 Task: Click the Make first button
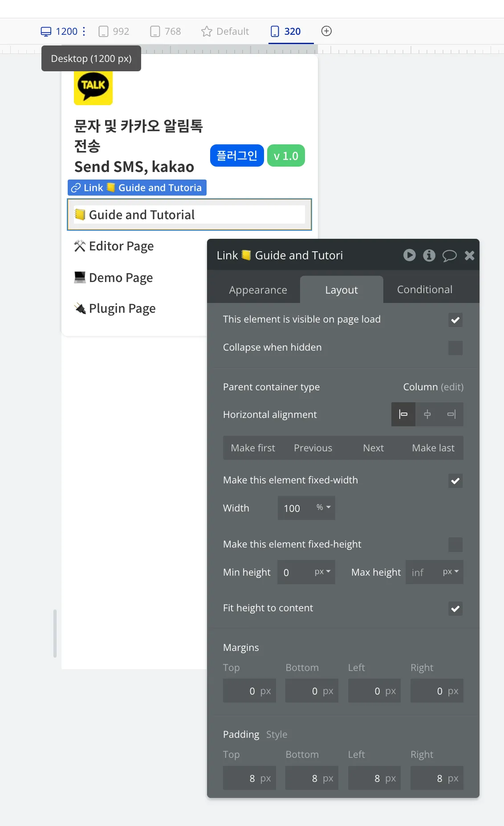(253, 448)
